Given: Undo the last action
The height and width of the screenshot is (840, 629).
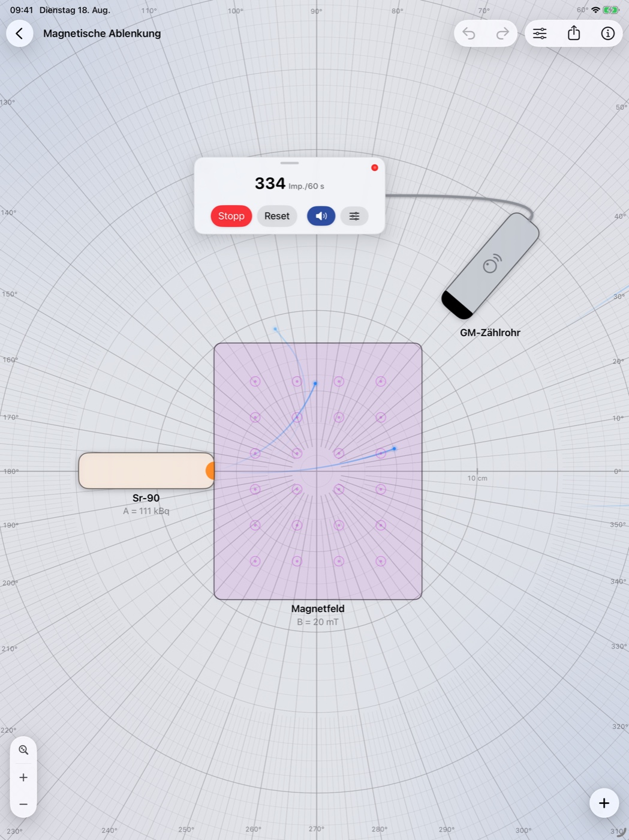Looking at the screenshot, I should (x=469, y=34).
